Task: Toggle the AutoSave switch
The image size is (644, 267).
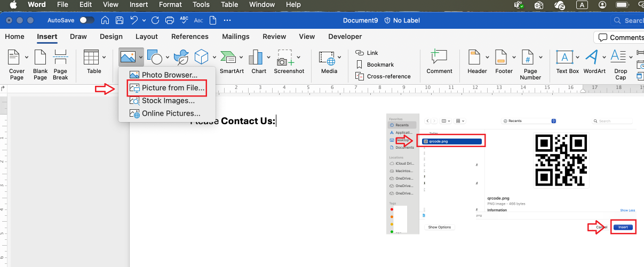Action: tap(87, 20)
